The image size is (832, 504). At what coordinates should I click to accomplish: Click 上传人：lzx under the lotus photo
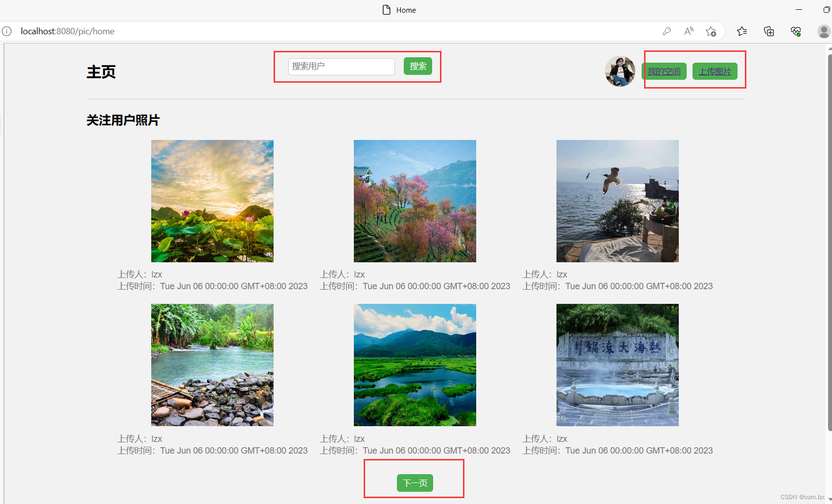139,275
